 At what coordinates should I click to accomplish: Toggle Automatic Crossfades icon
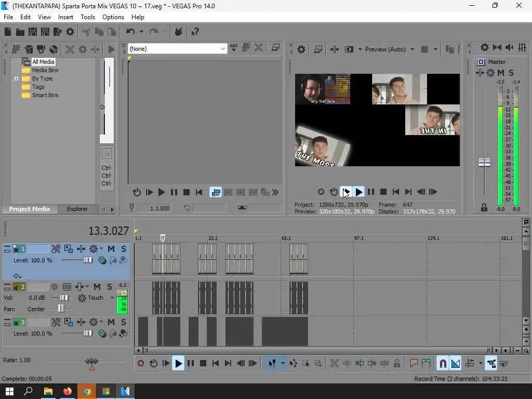pos(455,364)
